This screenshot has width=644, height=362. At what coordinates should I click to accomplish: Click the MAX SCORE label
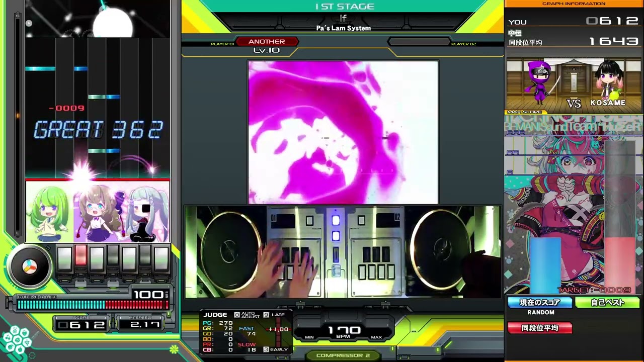(524, 112)
